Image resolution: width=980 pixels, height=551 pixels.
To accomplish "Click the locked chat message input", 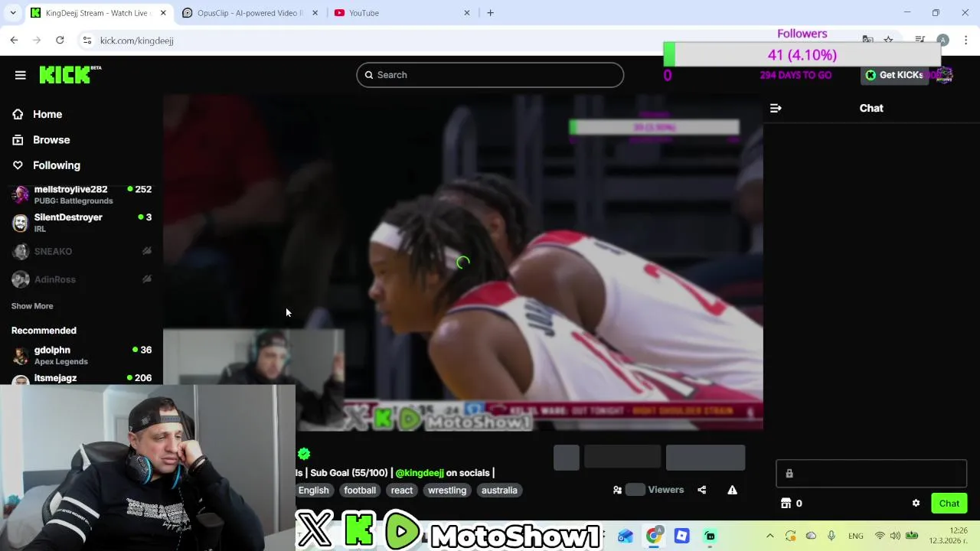I will [x=871, y=474].
